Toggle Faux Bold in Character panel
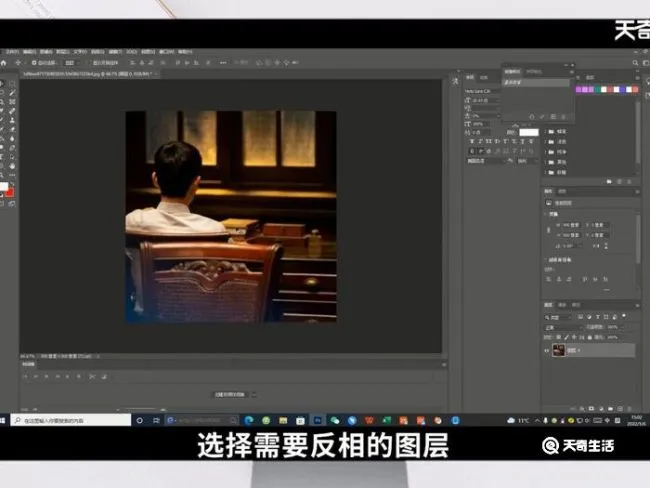Screen dimensions: 650x488 point(472,141)
